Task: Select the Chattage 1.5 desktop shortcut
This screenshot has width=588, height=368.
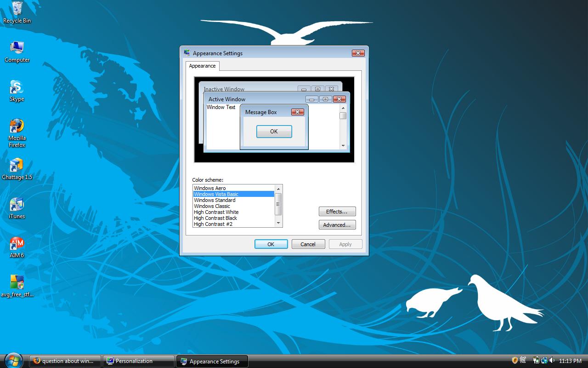Action: click(x=17, y=169)
